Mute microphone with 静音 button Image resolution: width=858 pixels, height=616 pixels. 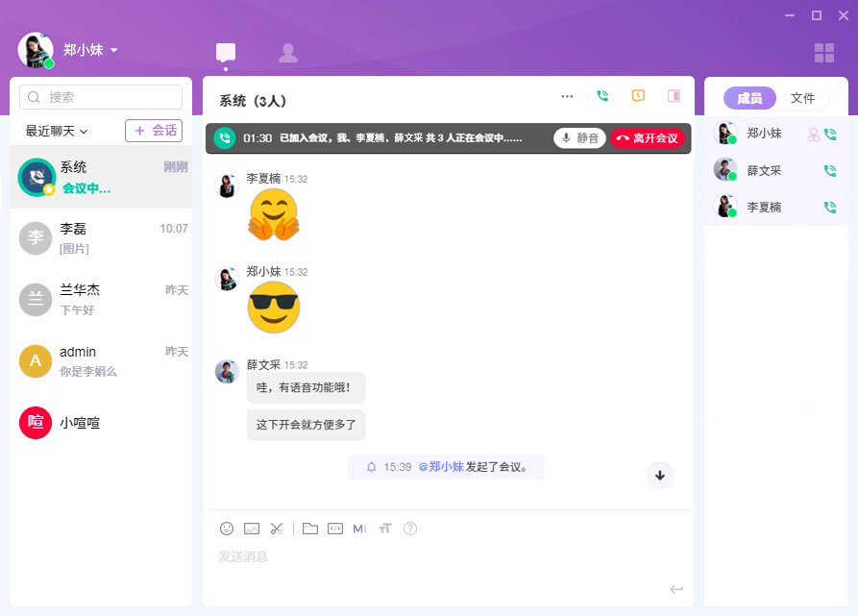(580, 138)
